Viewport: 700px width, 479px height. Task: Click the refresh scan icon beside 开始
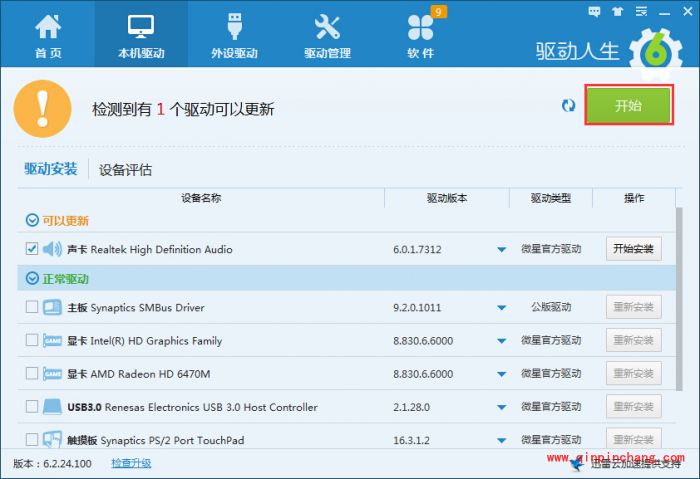(x=569, y=106)
